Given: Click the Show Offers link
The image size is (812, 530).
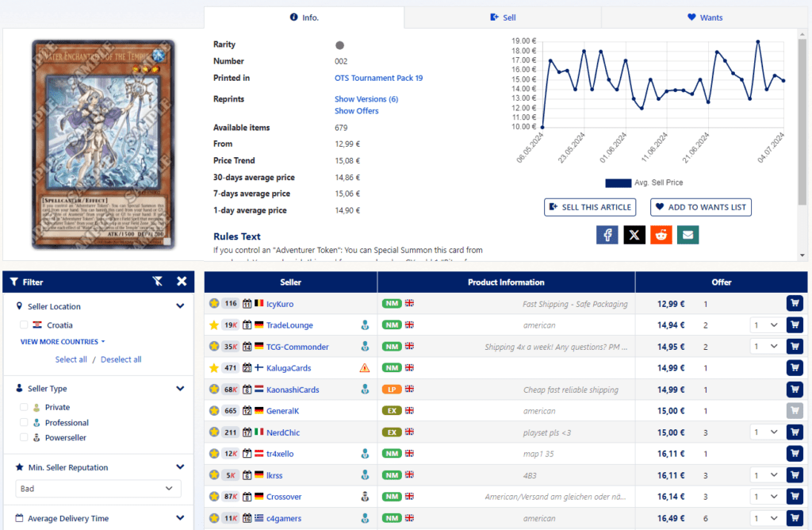Looking at the screenshot, I should (356, 111).
